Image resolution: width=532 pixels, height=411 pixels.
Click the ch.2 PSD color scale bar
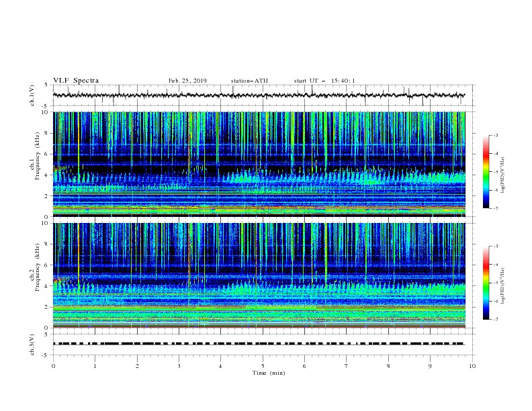coord(486,283)
